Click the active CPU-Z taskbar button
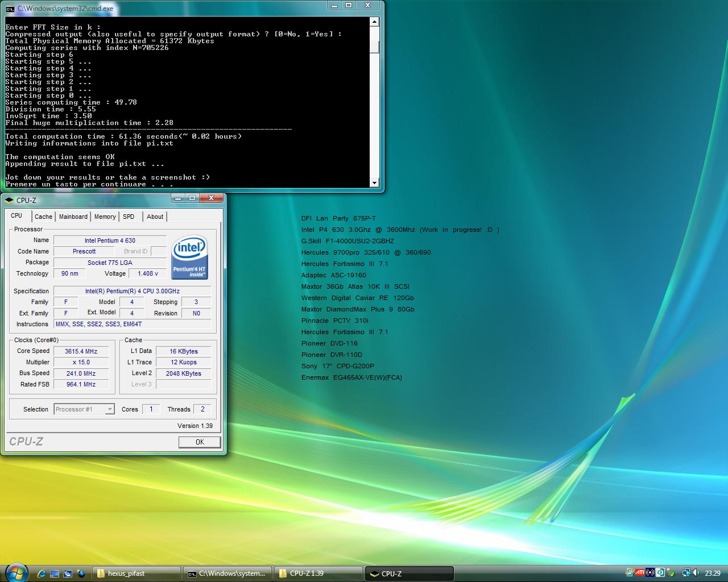Image resolution: width=728 pixels, height=582 pixels. coord(409,573)
